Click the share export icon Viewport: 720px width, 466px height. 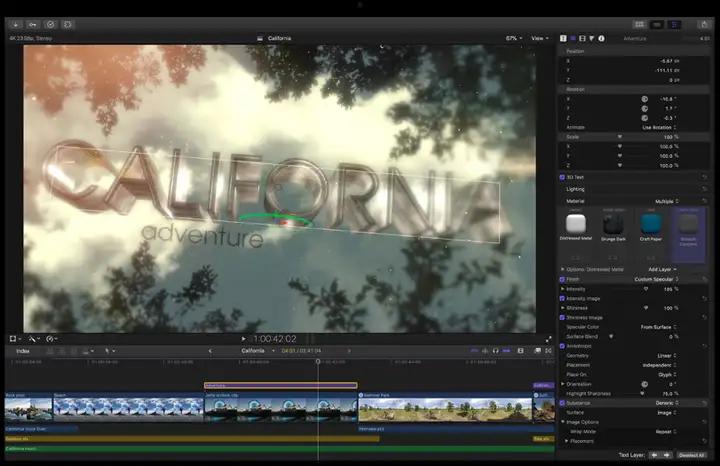(x=704, y=24)
